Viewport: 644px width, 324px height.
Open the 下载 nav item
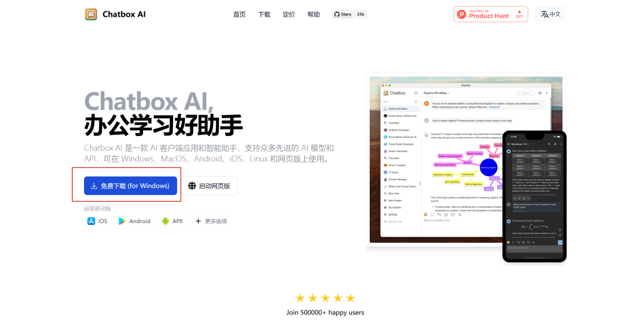point(264,14)
